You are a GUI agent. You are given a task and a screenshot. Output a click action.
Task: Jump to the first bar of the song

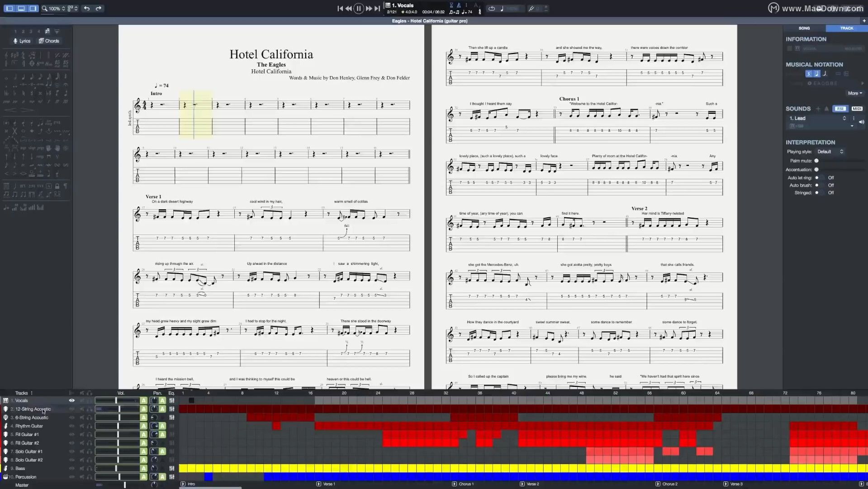[x=340, y=8]
